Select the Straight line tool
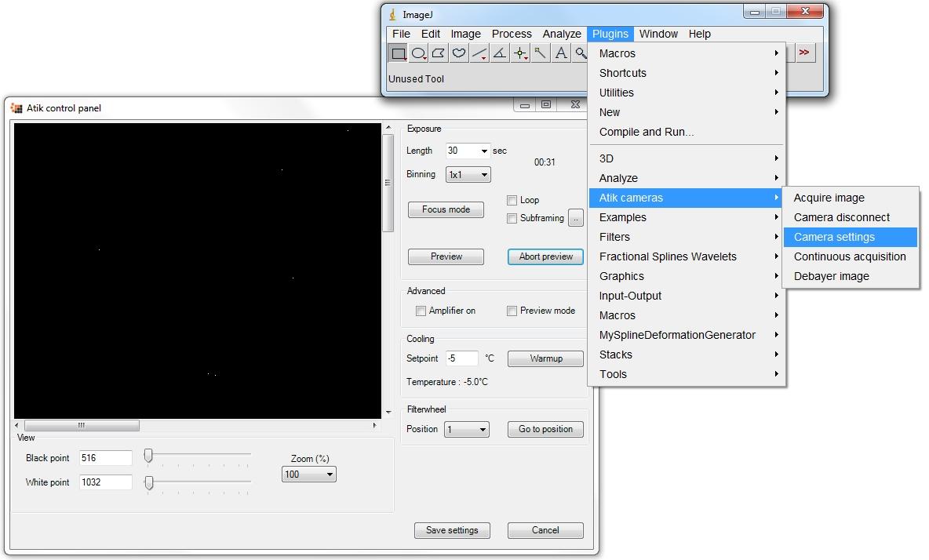Image resolution: width=929 pixels, height=560 pixels. [479, 53]
